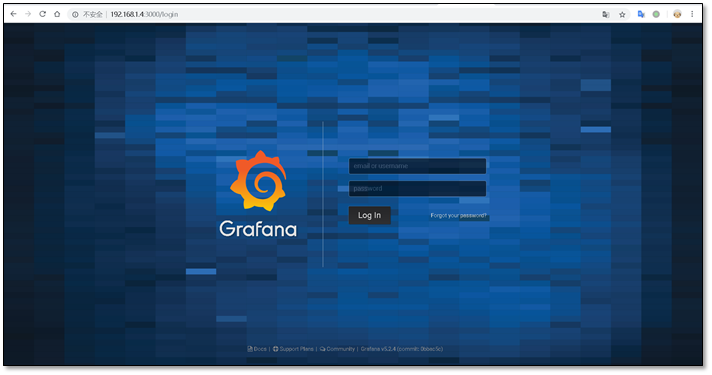Focus the address bar URL 192.168.1.4:3000/login
This screenshot has height=375, width=712.
click(144, 15)
